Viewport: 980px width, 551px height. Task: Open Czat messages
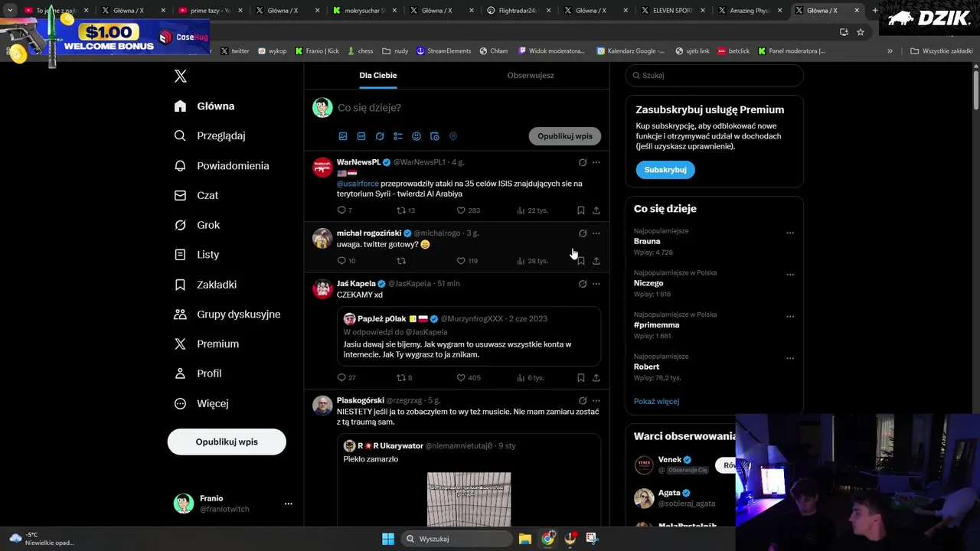(x=196, y=195)
